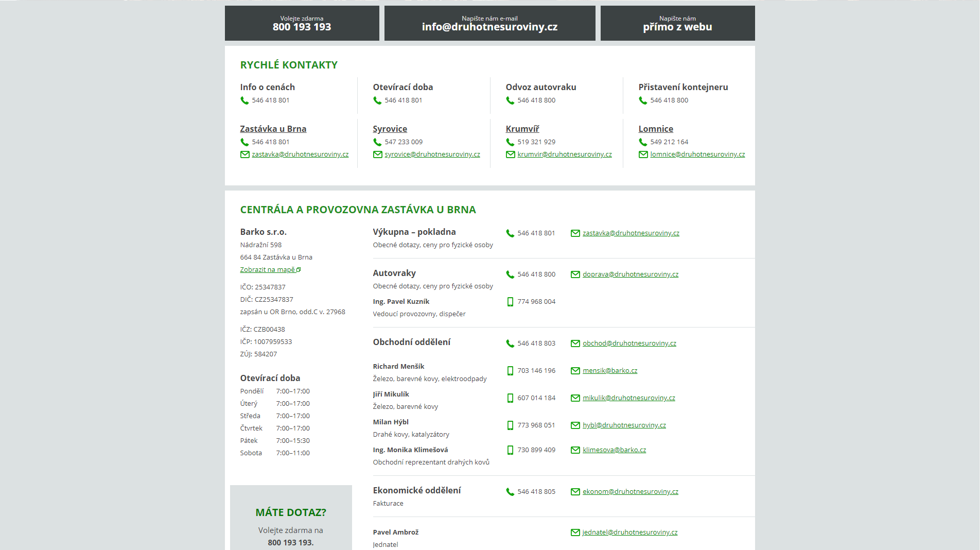Screen dimensions: 980x550
Task: Open the info@druhotnesuroviny.cz email button
Action: tap(489, 23)
